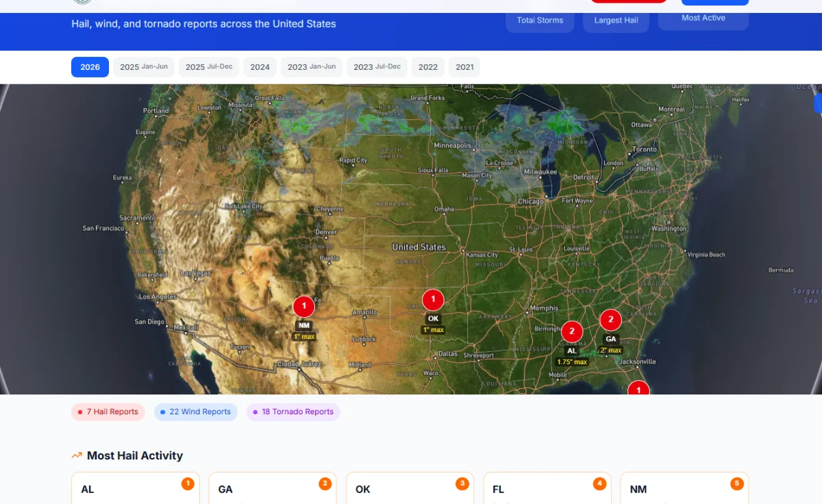Click the trending icon beside Most Hail Activity

coord(77,456)
